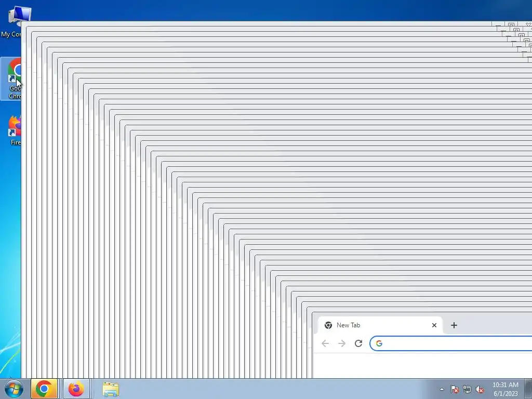Reload the page with the refresh icon
This screenshot has width=532, height=399.
pyautogui.click(x=358, y=343)
